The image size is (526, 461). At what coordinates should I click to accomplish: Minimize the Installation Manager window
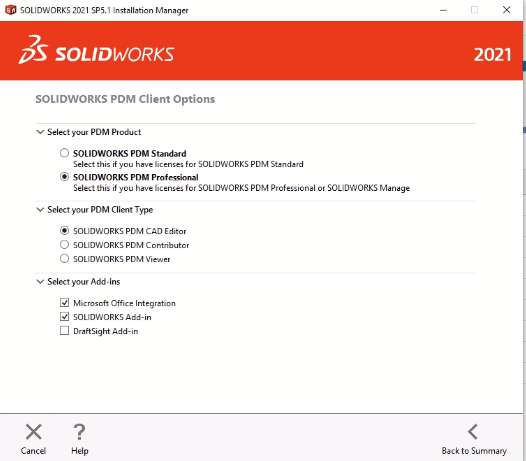(x=443, y=10)
